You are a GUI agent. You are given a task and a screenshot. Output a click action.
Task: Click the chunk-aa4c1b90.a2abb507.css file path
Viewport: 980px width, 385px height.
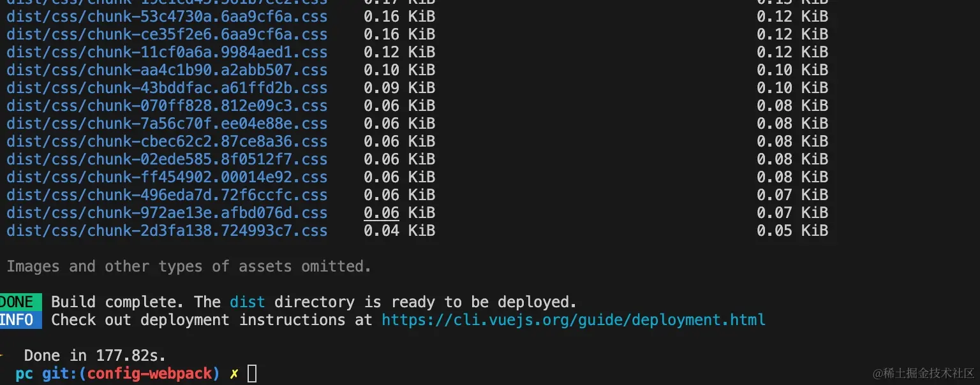(x=167, y=70)
